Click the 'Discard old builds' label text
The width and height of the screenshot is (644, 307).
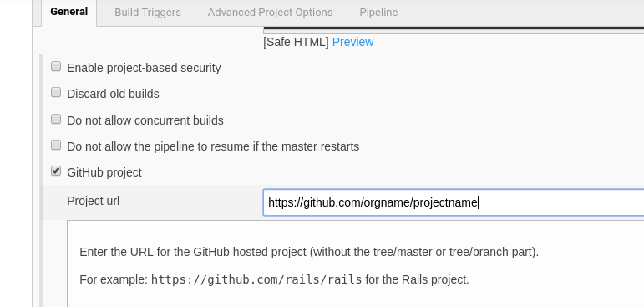(113, 94)
